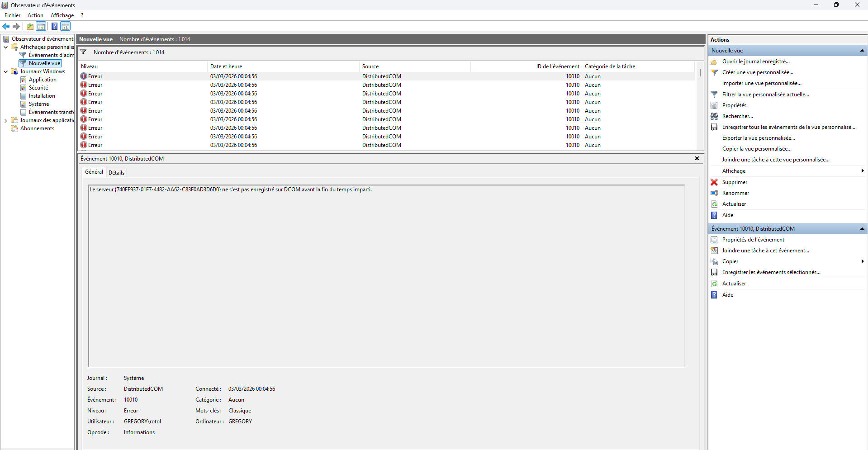Click the filter icon beside Filtrer la vue personnalisée actuelle

tap(714, 95)
